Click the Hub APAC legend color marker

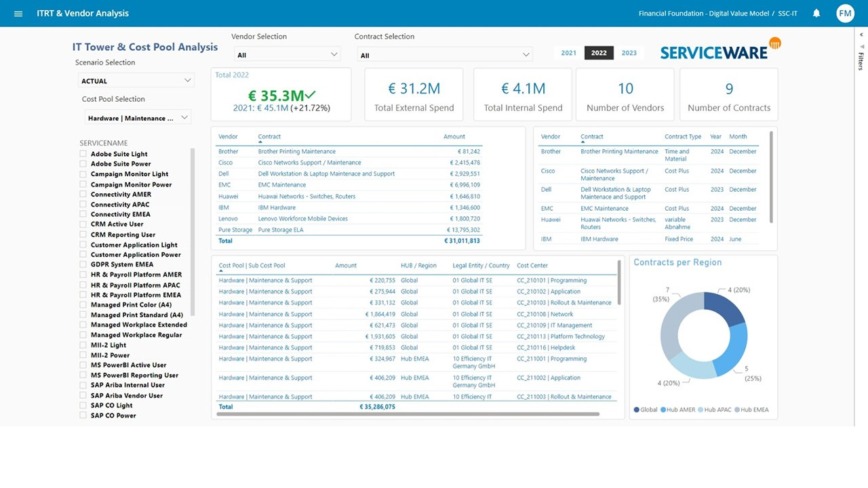tap(701, 410)
